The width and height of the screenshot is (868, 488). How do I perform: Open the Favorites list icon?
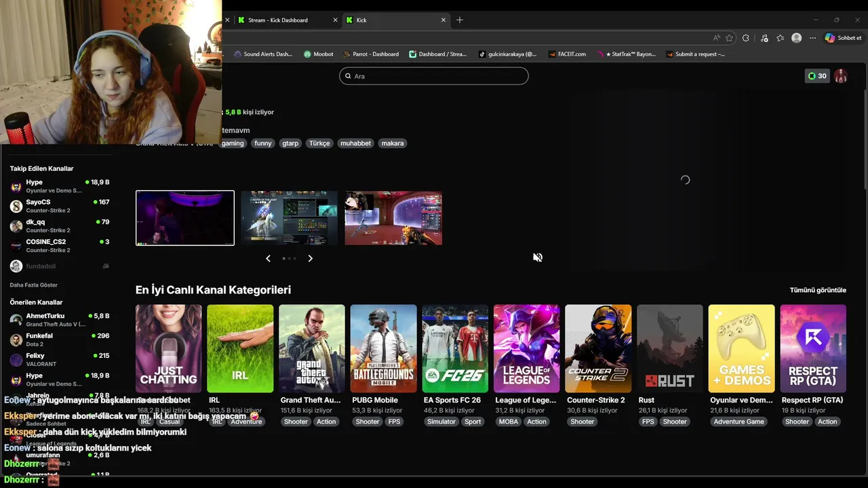(x=781, y=38)
